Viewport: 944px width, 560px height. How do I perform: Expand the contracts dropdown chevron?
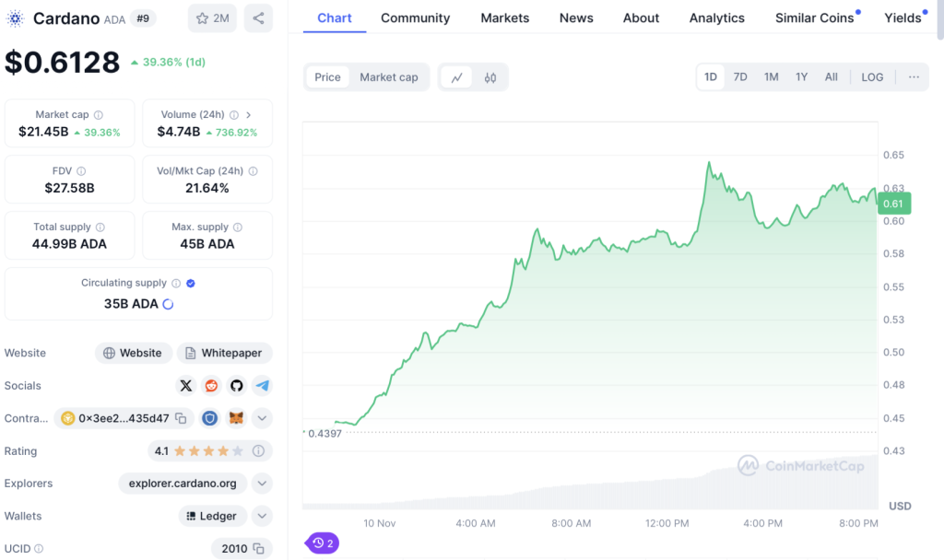pos(263,418)
